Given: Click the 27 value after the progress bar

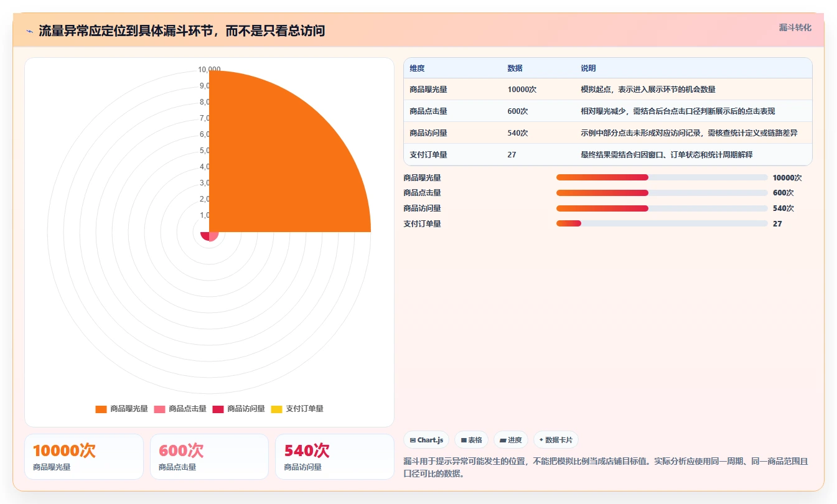Looking at the screenshot, I should (777, 223).
